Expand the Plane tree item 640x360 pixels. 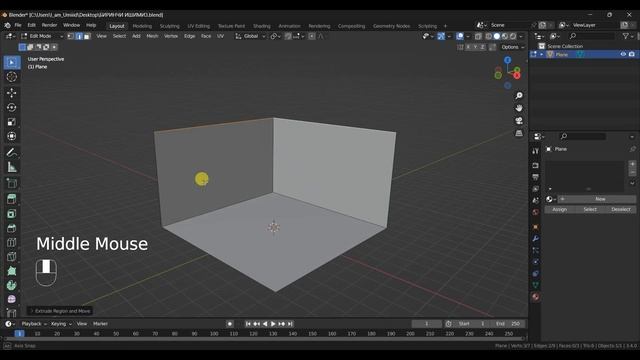point(542,54)
